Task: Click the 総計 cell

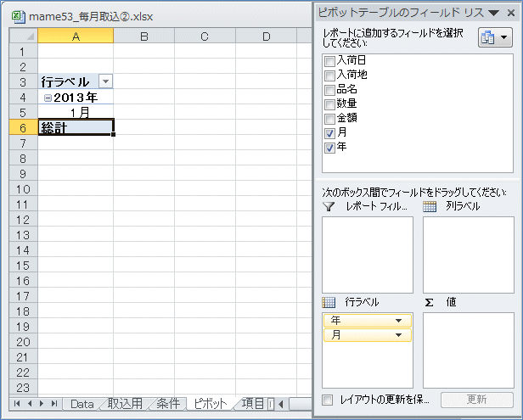Action: pyautogui.click(x=76, y=127)
